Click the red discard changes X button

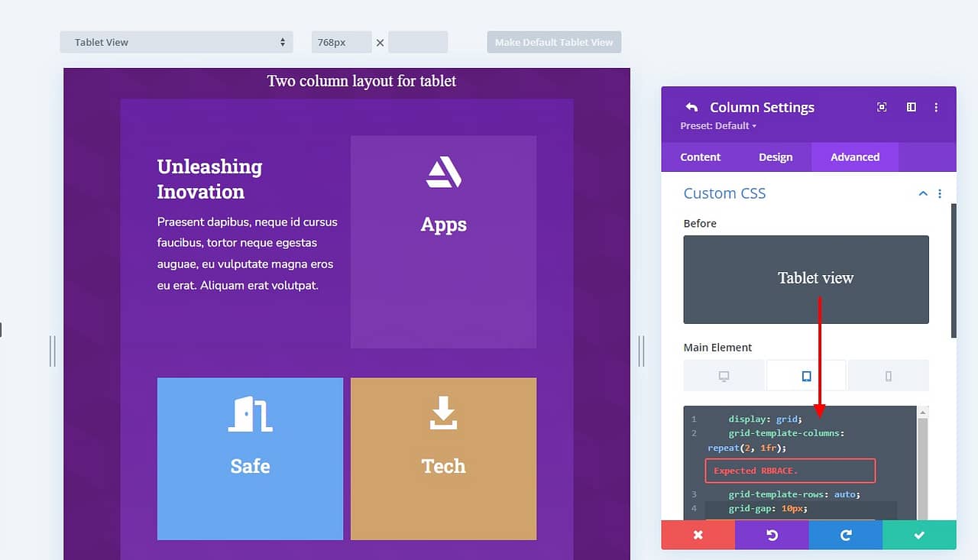[x=698, y=535]
